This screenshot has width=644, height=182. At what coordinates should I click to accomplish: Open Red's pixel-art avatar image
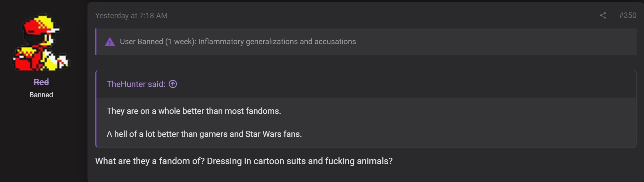pyautogui.click(x=41, y=42)
